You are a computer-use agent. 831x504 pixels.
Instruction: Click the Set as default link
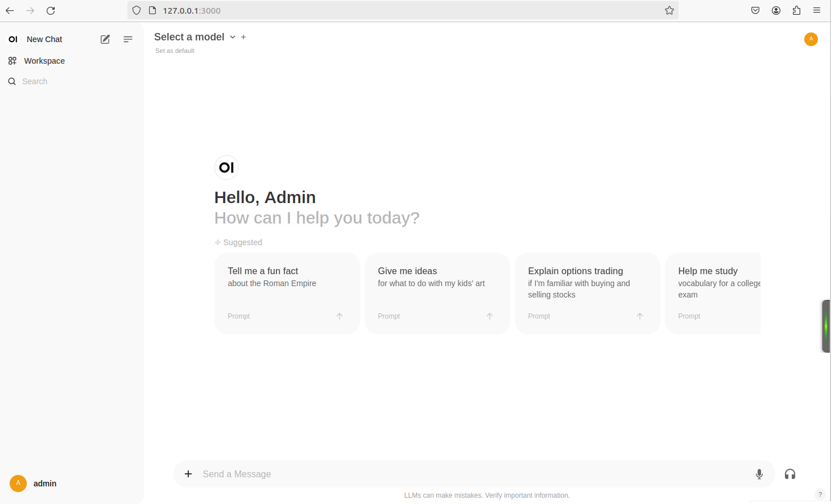175,51
